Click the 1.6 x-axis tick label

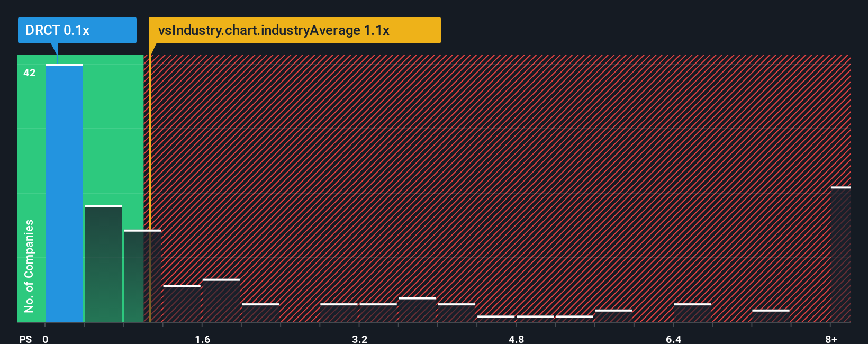pos(203,339)
